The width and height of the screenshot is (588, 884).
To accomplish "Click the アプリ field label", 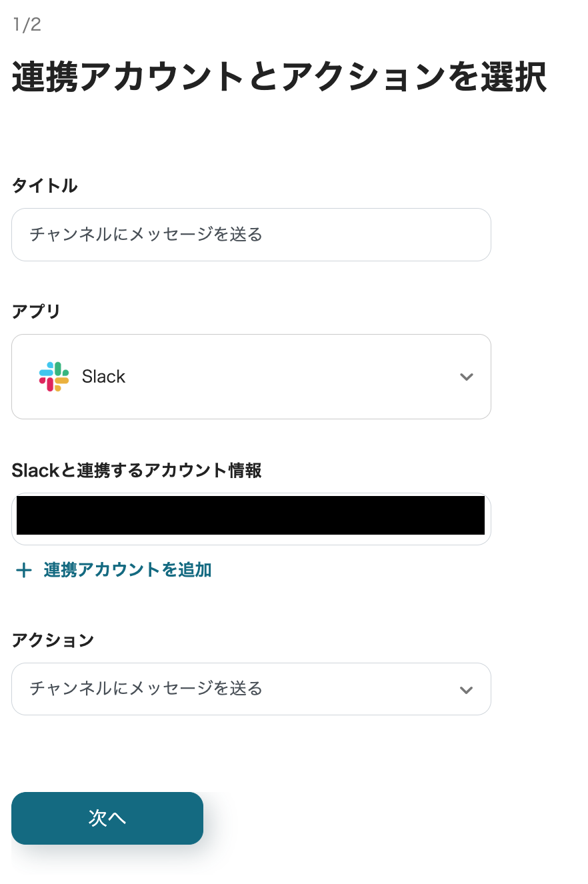I will coord(36,311).
